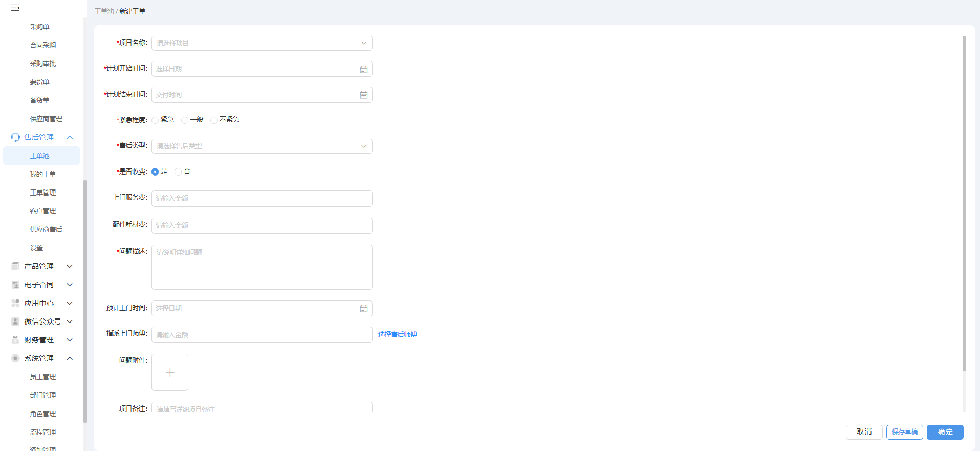Go to 工单池 sidebar item
The image size is (980, 451).
coord(41,156)
